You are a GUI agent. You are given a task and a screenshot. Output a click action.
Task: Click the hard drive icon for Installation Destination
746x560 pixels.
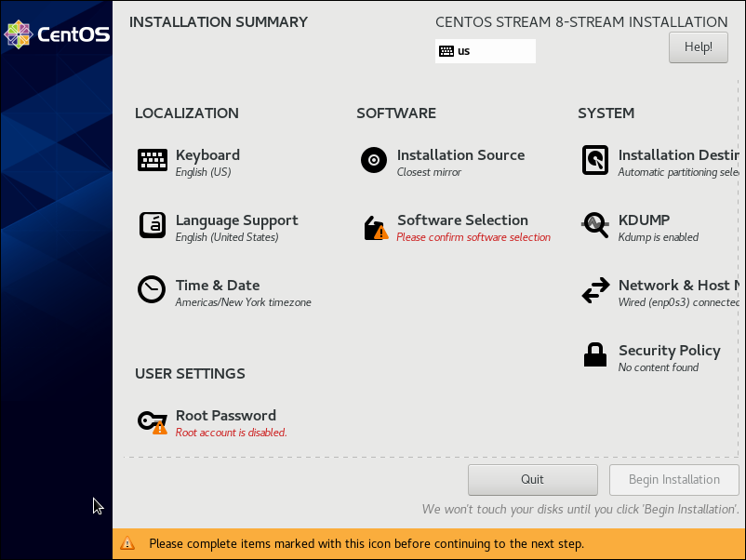(x=595, y=161)
